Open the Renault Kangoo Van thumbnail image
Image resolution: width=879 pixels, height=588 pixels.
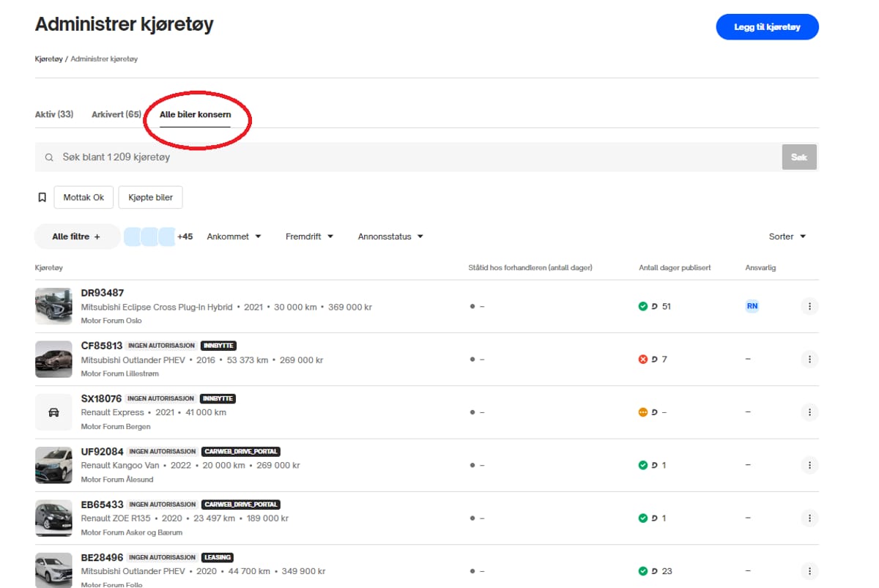[x=53, y=465]
